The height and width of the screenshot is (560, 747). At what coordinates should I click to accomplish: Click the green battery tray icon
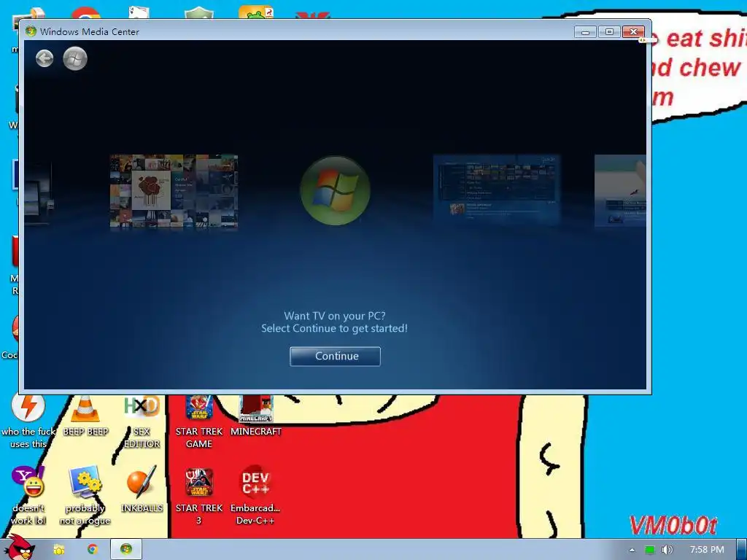tap(649, 550)
